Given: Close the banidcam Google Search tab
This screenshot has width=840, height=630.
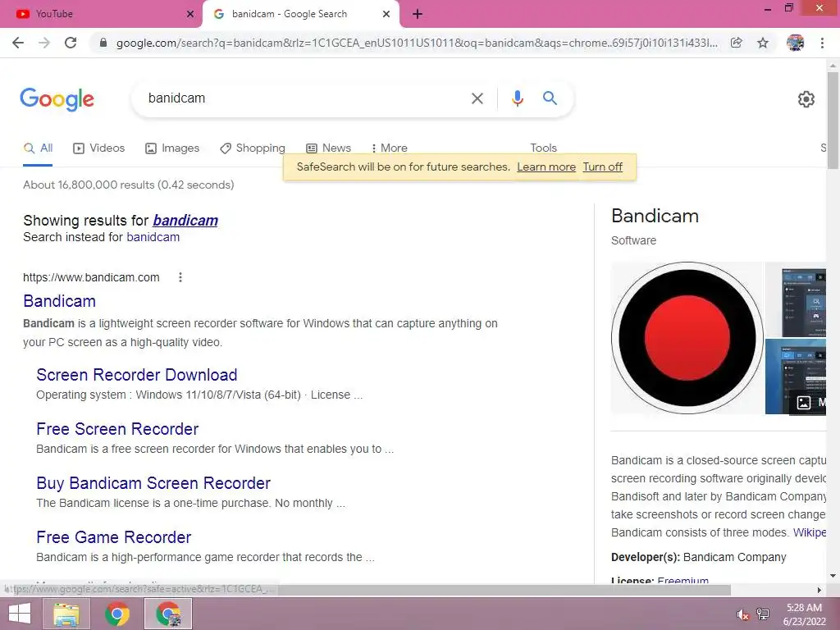Looking at the screenshot, I should 386,15.
